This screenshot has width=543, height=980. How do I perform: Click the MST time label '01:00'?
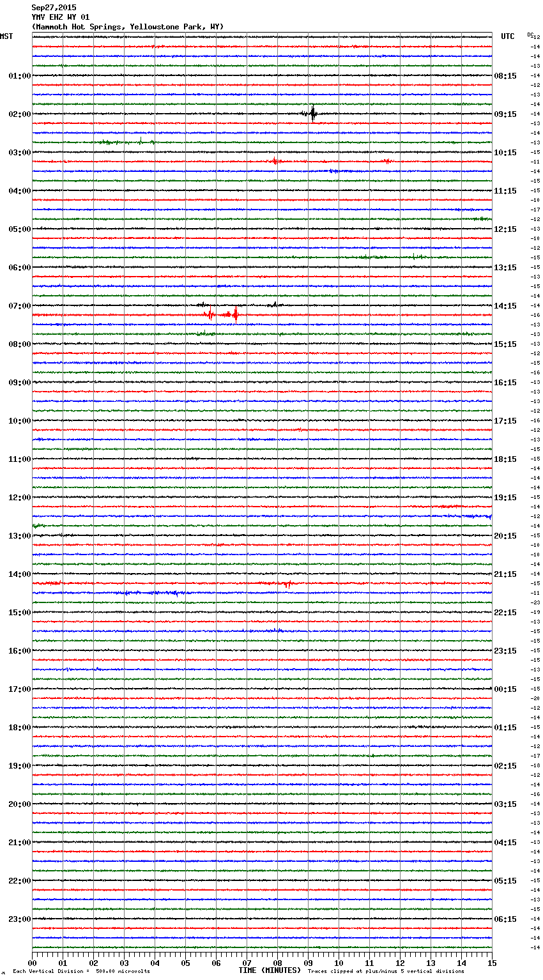[x=19, y=76]
